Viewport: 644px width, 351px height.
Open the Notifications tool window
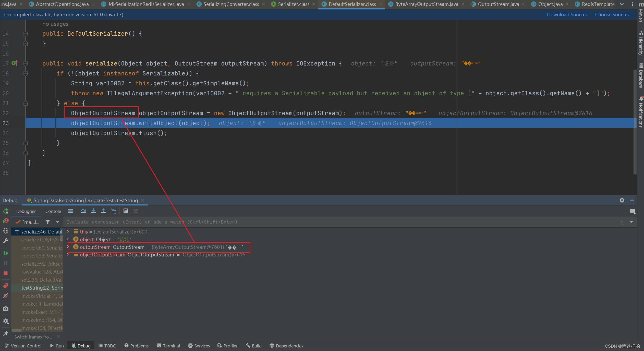point(641,112)
